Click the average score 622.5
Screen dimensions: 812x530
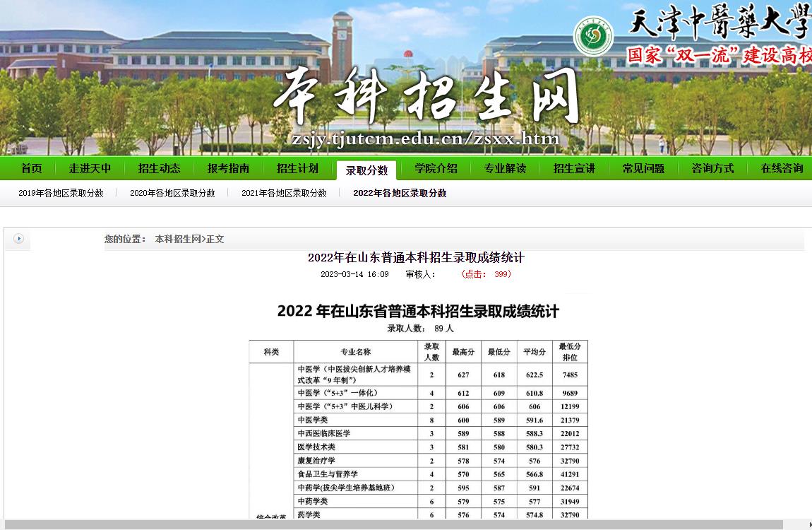pyautogui.click(x=535, y=375)
